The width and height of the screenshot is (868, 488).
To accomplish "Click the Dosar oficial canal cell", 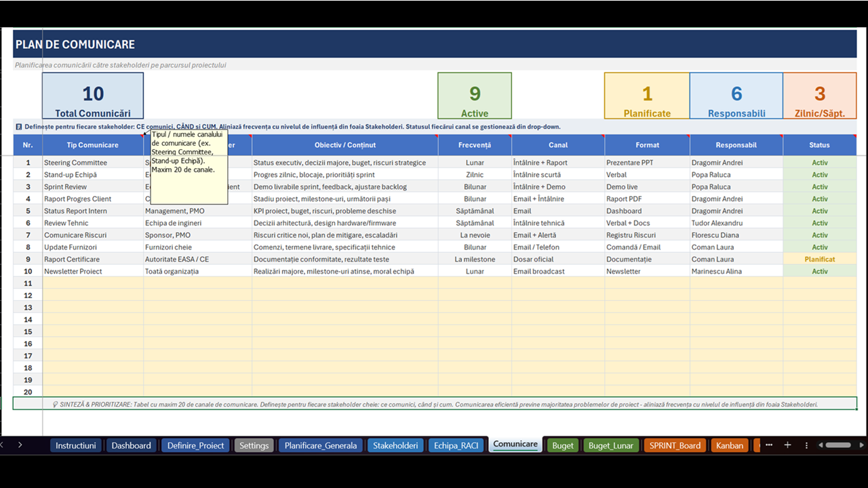I will (x=558, y=260).
